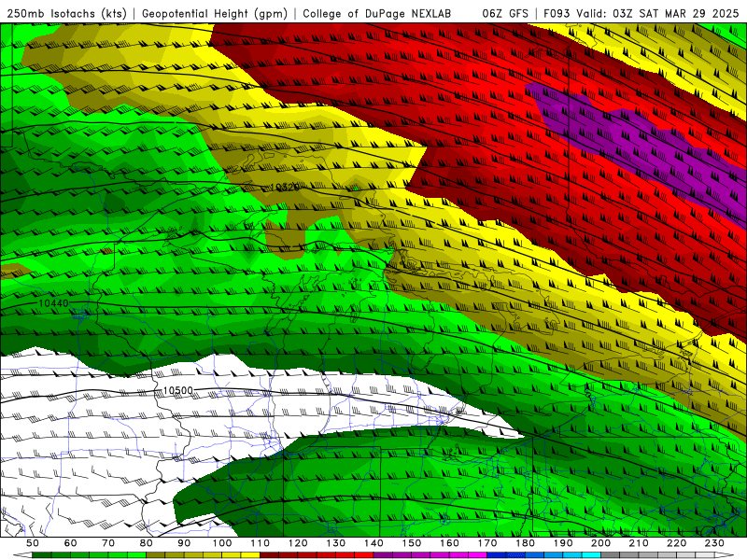This screenshot has height=560, width=747.
Task: Click the 190 value on color scale
Action: (x=563, y=543)
